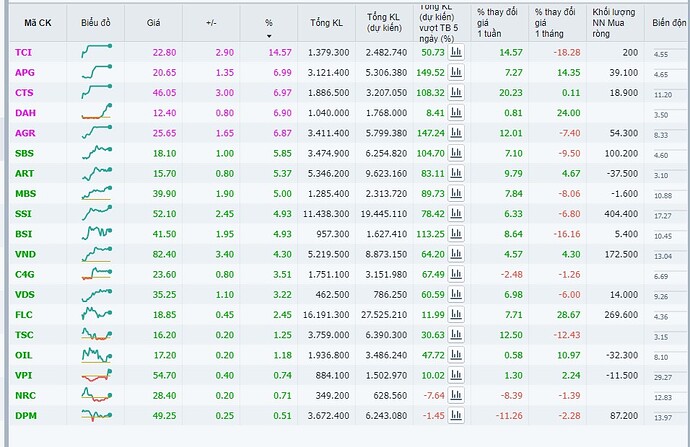This screenshot has height=447, width=690.
Task: Click the sparkline chart for NRC
Action: pyautogui.click(x=96, y=395)
